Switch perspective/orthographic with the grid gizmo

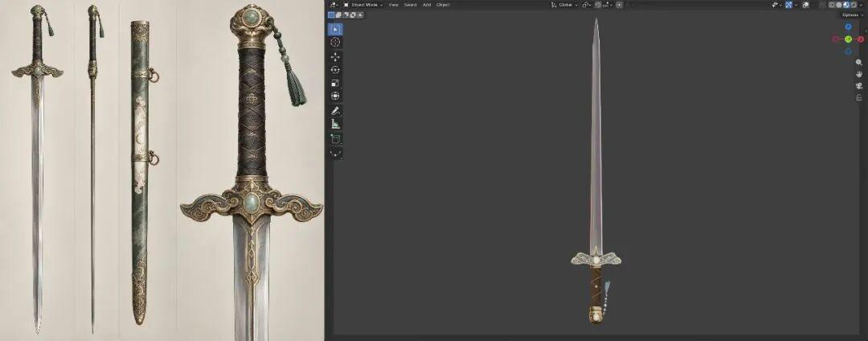coord(859,97)
